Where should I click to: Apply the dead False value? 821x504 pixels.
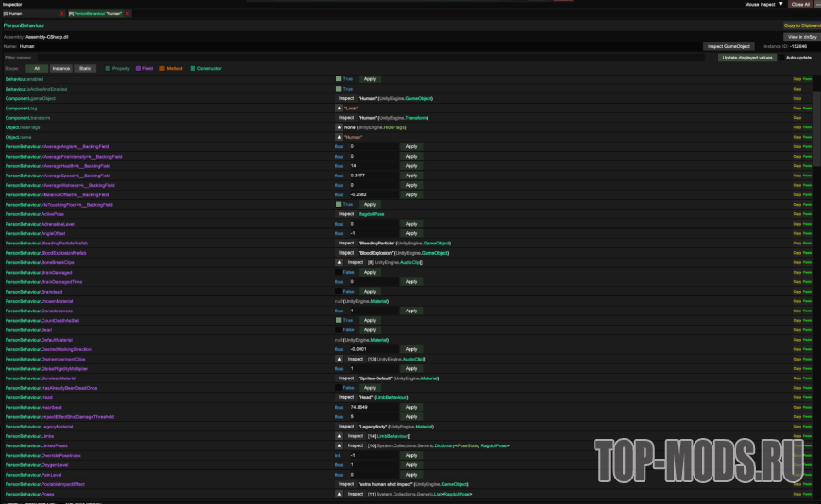[x=370, y=330]
